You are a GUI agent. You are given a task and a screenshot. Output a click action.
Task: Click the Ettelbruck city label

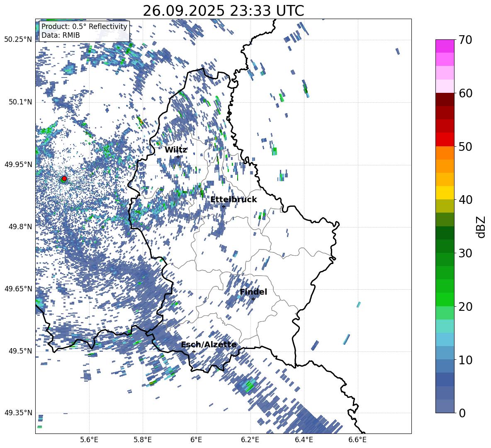[233, 200]
